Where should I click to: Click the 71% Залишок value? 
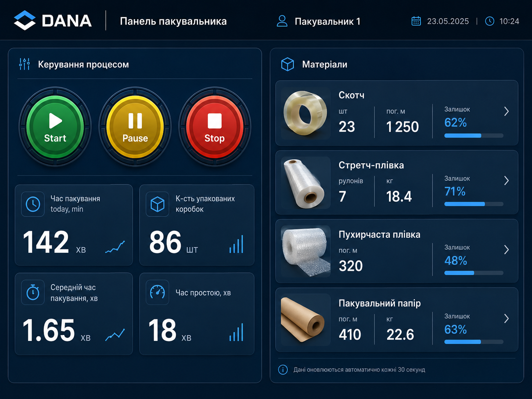point(455,191)
